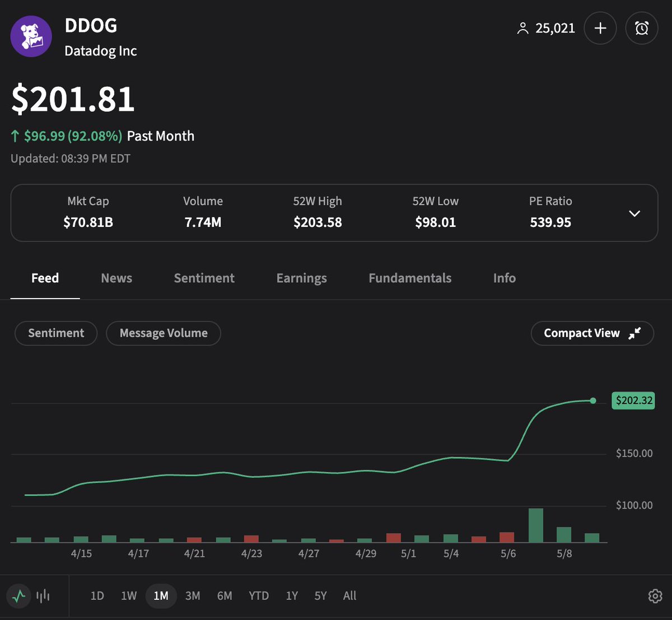This screenshot has height=620, width=672.
Task: Open the News tab
Action: (x=116, y=278)
